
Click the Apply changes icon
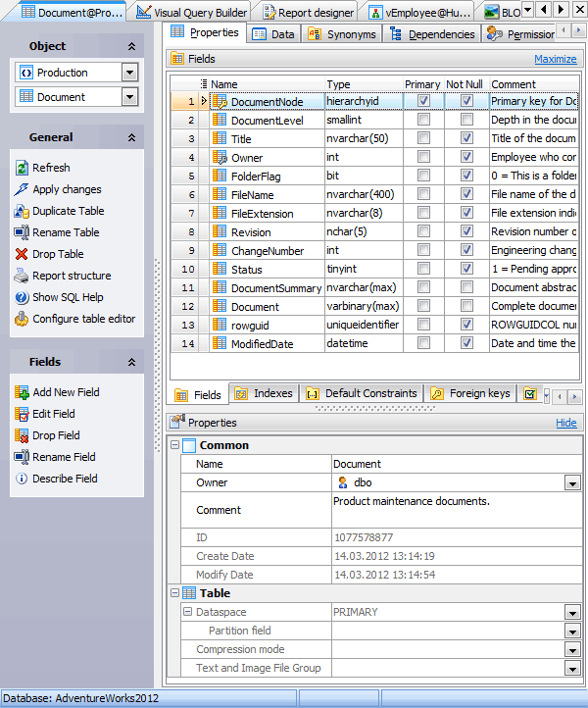point(22,189)
